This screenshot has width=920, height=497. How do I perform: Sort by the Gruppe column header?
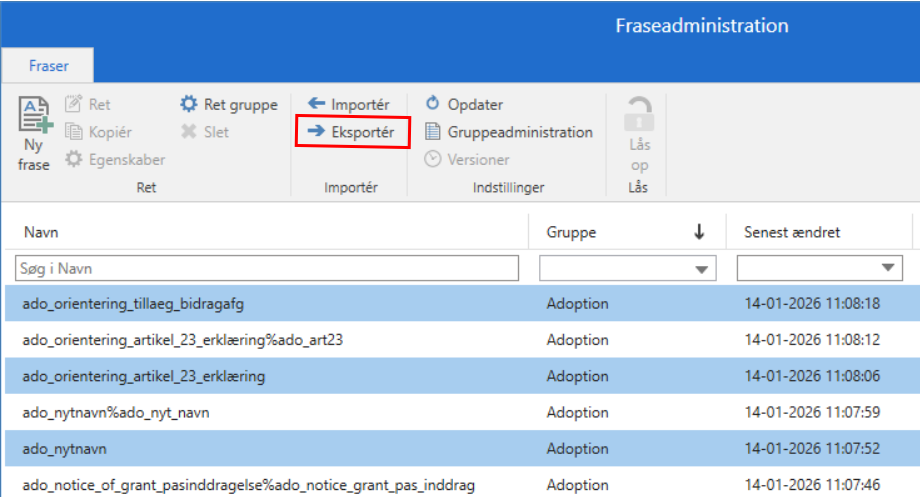click(571, 232)
